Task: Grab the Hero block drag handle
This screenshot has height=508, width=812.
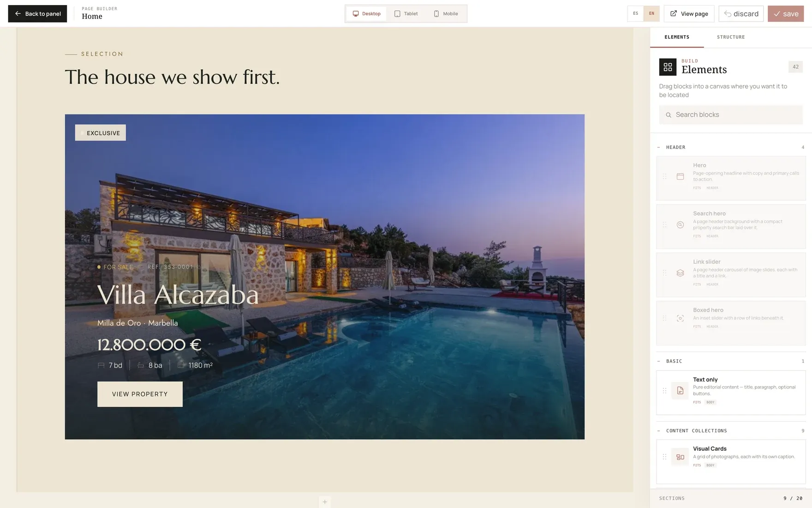Action: click(x=664, y=176)
